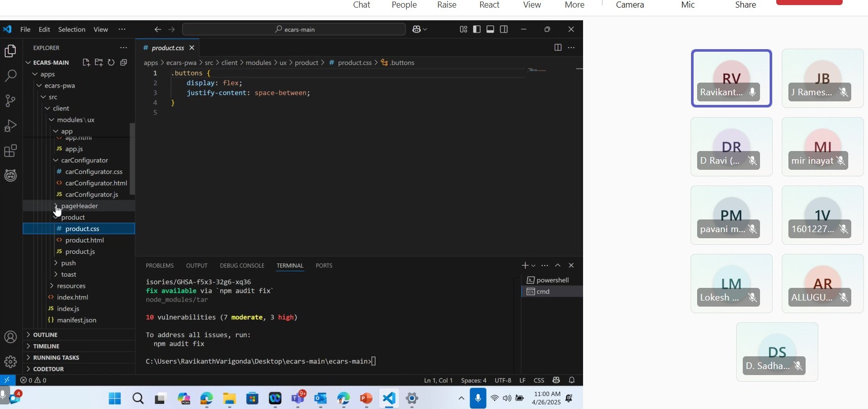Split the editor to the right
868x409 pixels.
point(558,48)
